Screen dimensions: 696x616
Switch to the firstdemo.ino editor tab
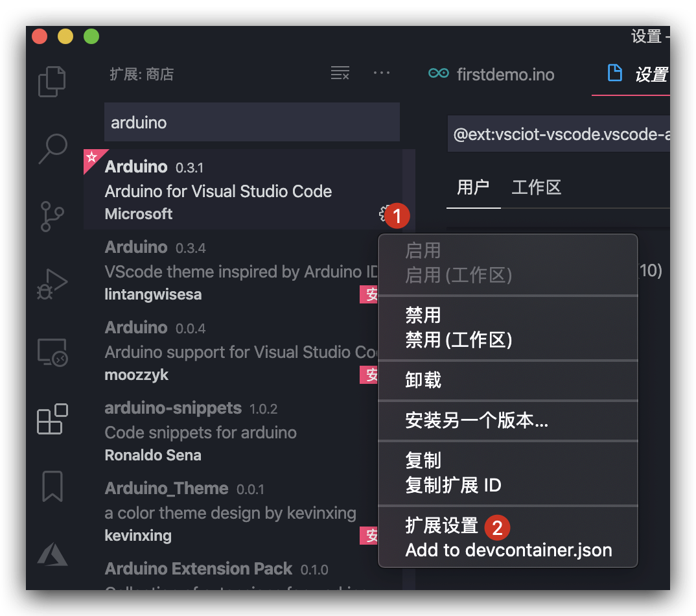491,74
